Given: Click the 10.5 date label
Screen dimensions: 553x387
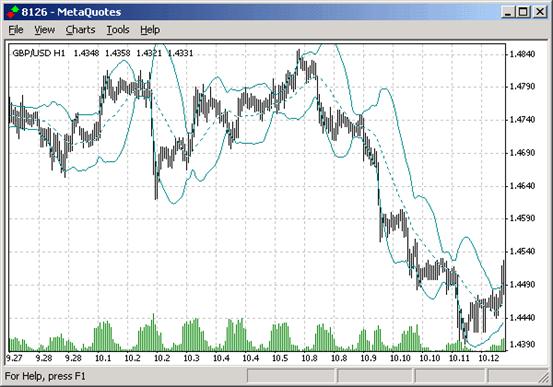Looking at the screenshot, I should pyautogui.click(x=280, y=358).
